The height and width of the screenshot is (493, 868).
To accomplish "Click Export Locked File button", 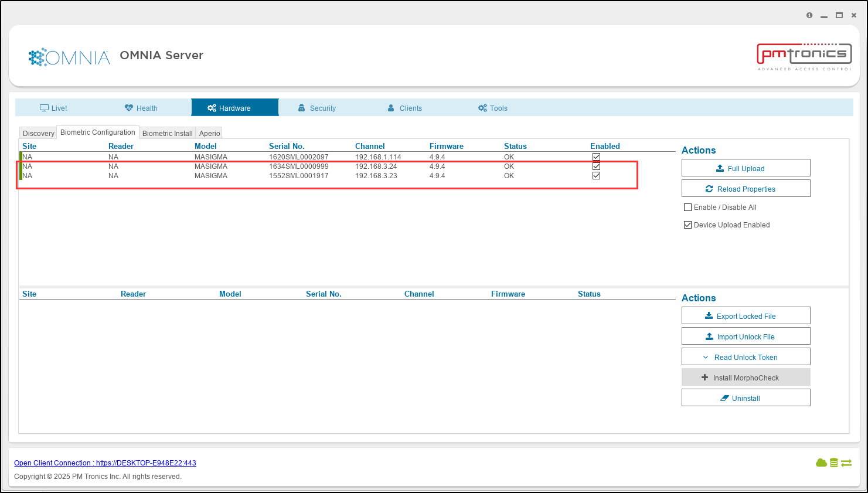I will 746,316.
